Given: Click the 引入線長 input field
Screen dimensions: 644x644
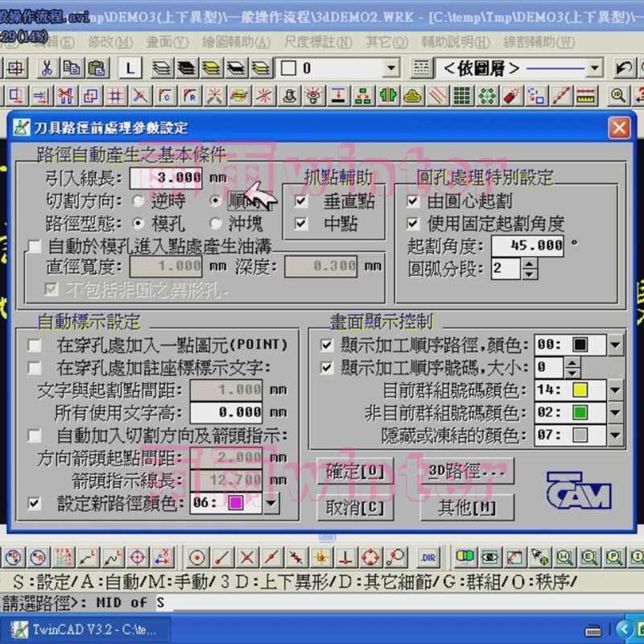Looking at the screenshot, I should (166, 178).
